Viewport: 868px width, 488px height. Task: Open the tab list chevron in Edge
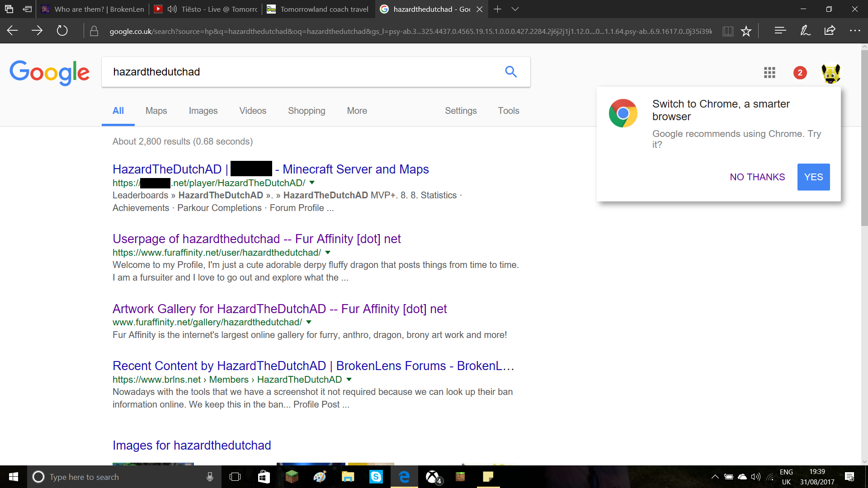click(x=515, y=9)
